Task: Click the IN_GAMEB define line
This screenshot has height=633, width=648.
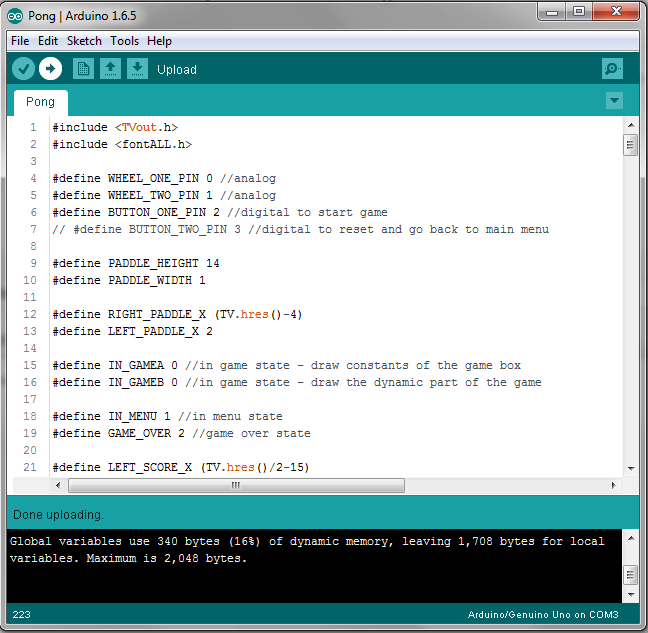Action: [297, 382]
